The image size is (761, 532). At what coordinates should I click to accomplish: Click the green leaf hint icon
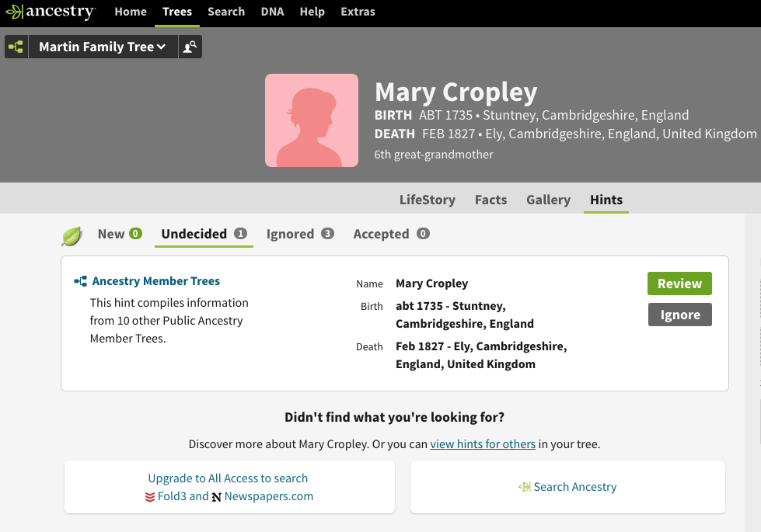click(71, 234)
